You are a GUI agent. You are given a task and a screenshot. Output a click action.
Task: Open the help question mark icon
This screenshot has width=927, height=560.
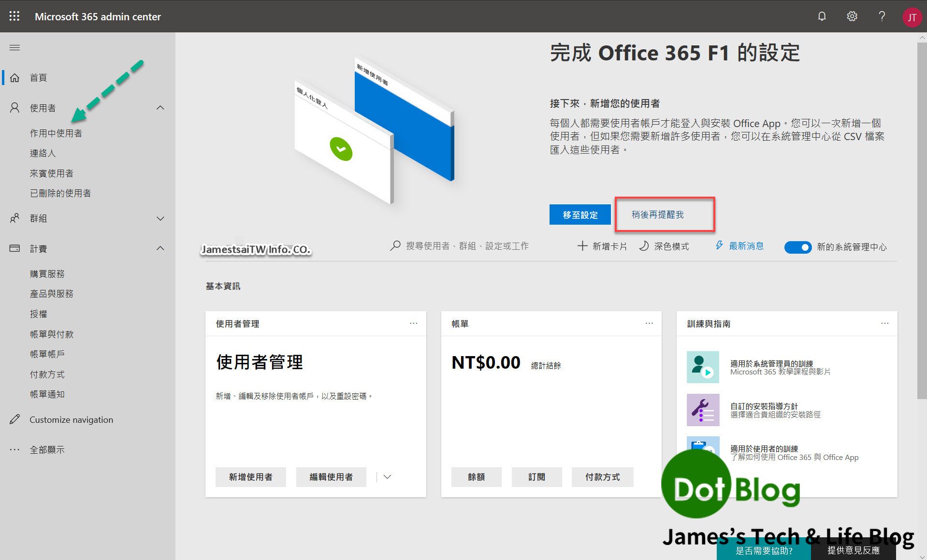click(882, 16)
